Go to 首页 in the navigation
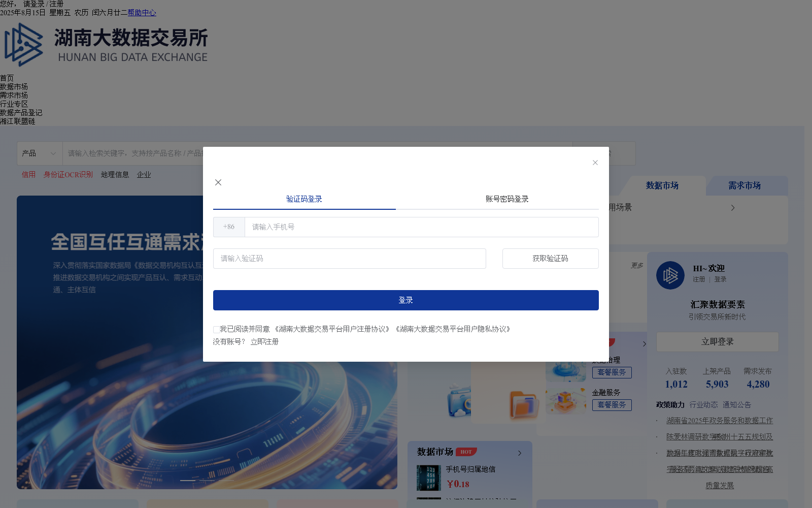This screenshot has width=812, height=508. [7, 78]
